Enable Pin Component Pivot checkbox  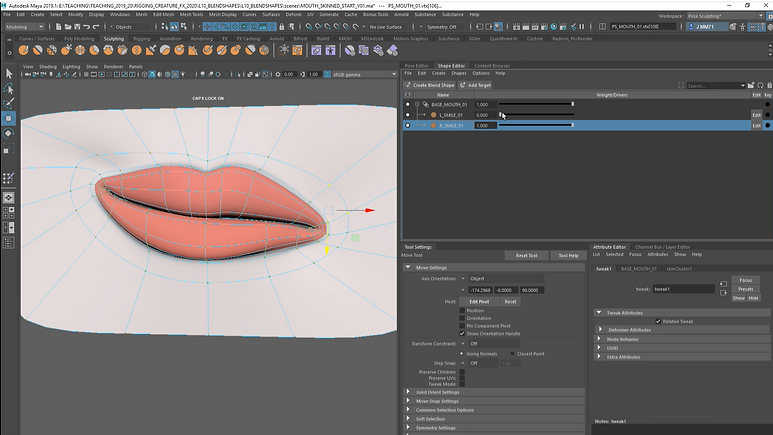pyautogui.click(x=462, y=326)
